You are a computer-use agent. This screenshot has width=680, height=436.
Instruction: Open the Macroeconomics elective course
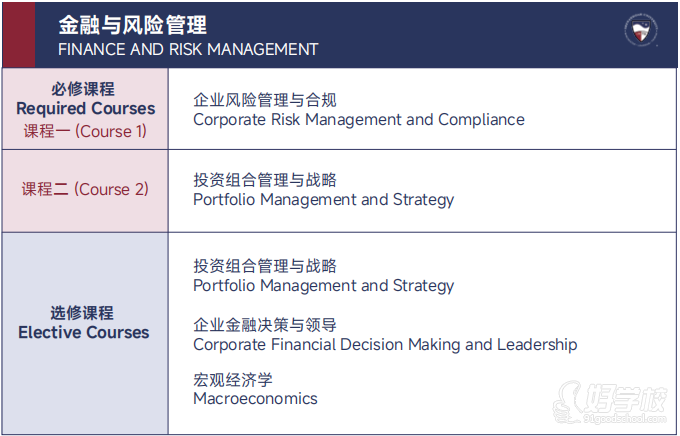coord(255,399)
